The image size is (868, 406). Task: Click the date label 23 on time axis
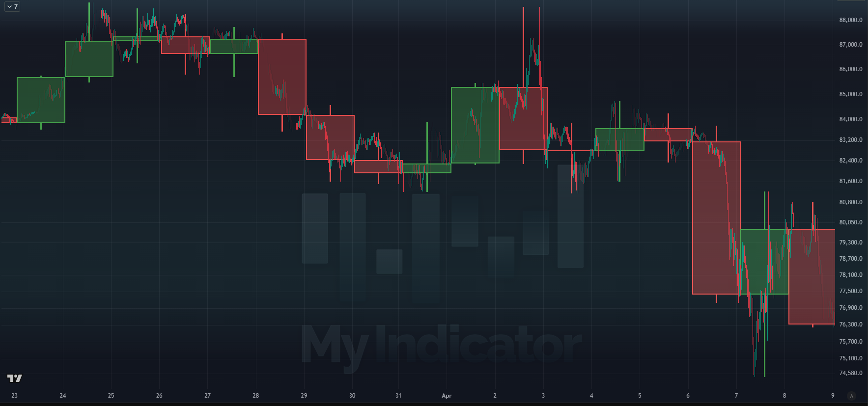point(14,396)
